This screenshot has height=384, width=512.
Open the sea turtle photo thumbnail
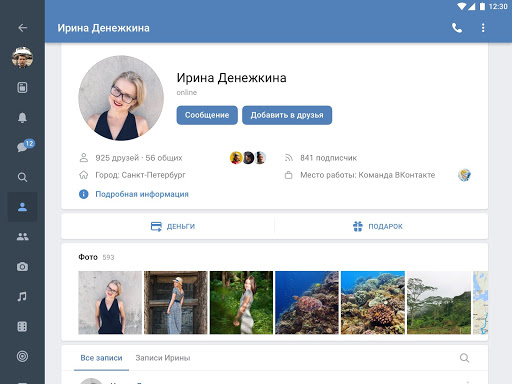307,303
